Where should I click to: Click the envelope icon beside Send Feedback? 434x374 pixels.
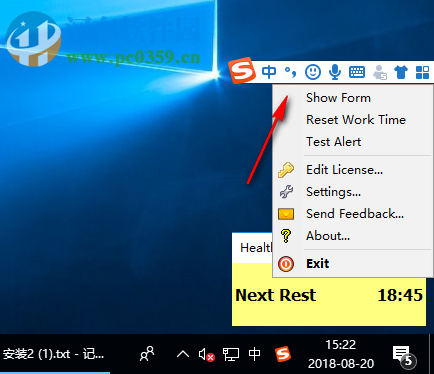286,214
